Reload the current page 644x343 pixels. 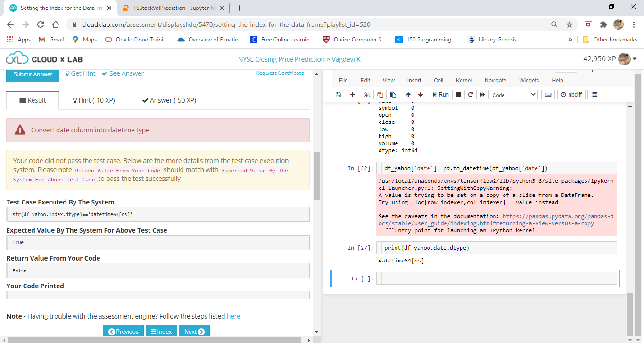[x=41, y=24]
